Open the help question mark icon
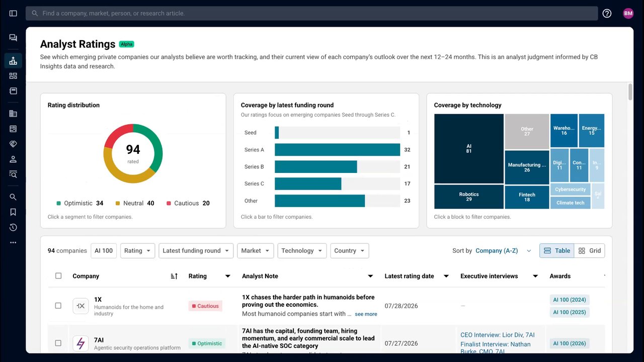Image resolution: width=644 pixels, height=362 pixels. [x=607, y=14]
